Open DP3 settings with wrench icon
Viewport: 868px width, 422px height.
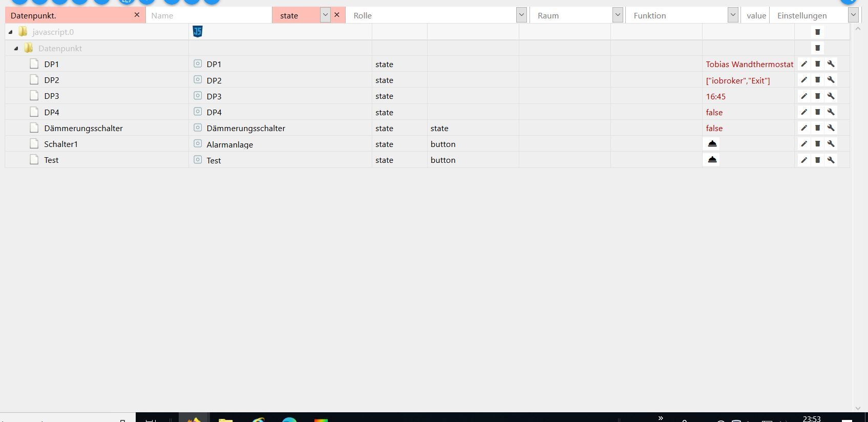[x=831, y=96]
